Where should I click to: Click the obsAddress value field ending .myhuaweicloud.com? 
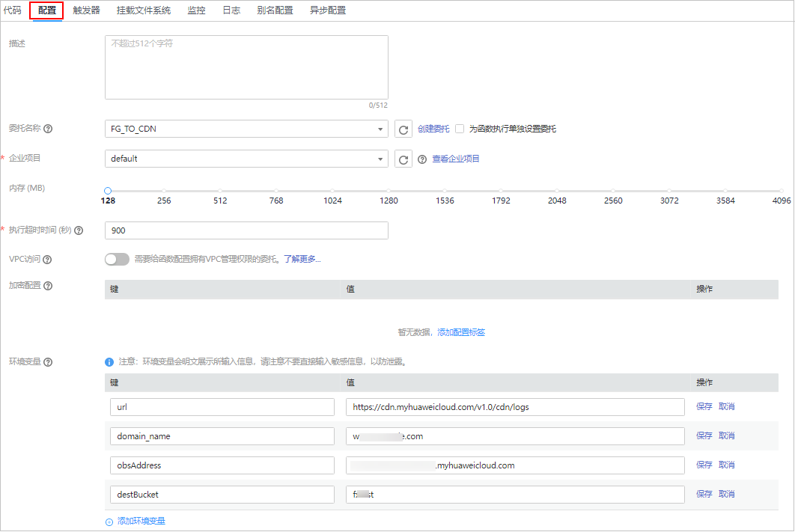point(515,465)
